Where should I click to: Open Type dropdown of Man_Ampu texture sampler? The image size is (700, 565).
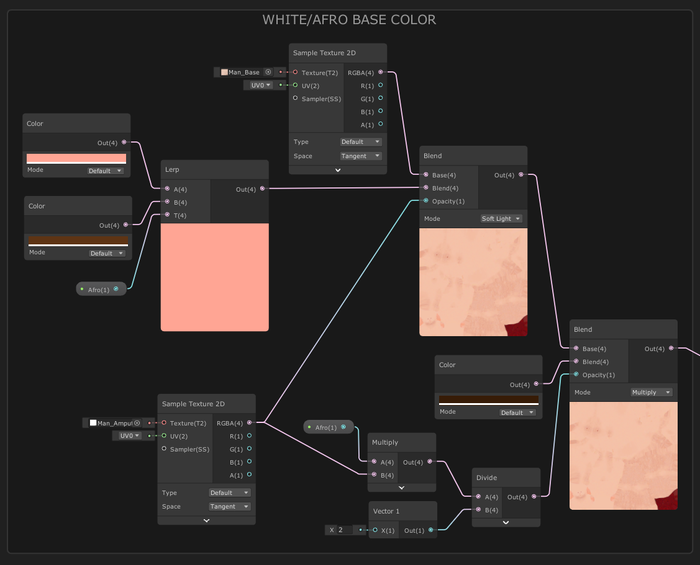(230, 493)
